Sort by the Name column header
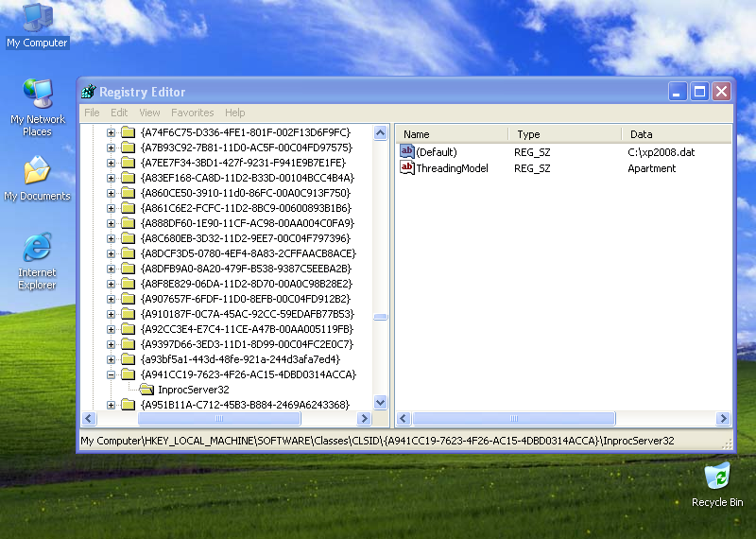Image resolution: width=756 pixels, height=539 pixels. (x=453, y=134)
